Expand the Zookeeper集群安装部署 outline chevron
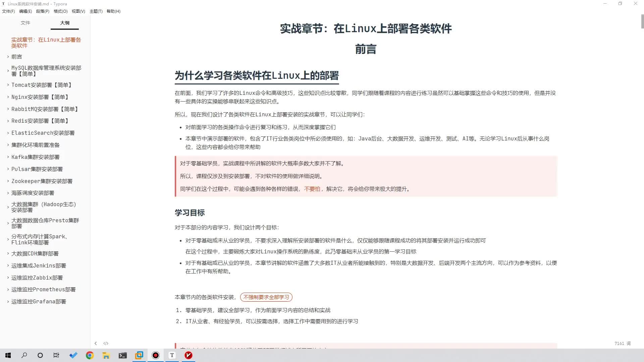Image resolution: width=644 pixels, height=362 pixels. point(8,181)
